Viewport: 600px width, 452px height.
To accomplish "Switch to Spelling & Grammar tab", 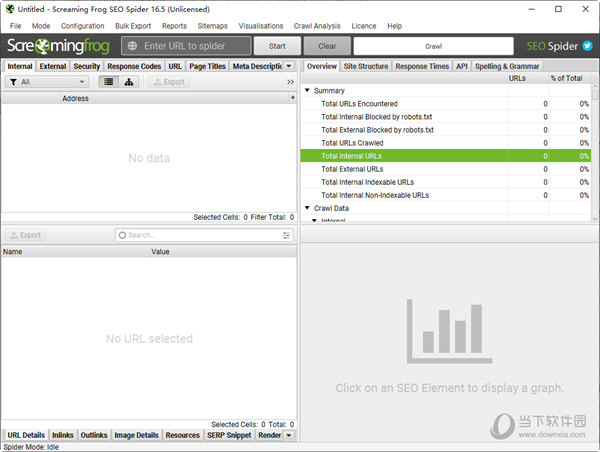I will [x=507, y=66].
